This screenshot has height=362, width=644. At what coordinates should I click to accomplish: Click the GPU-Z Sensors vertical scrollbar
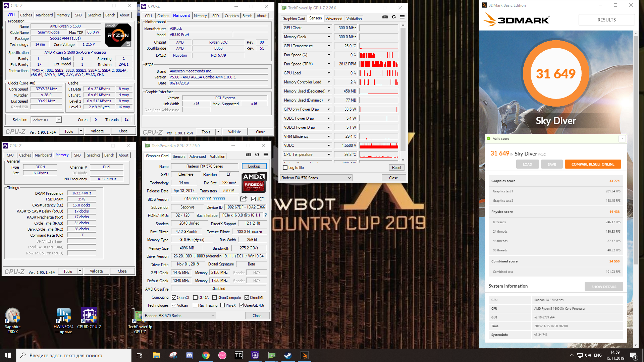click(x=403, y=93)
